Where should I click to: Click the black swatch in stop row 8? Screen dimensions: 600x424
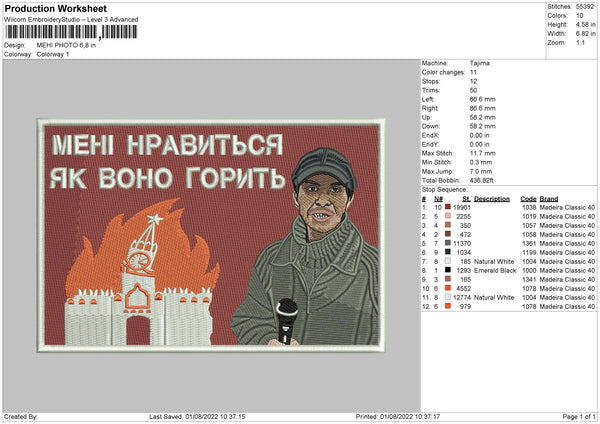click(x=448, y=270)
